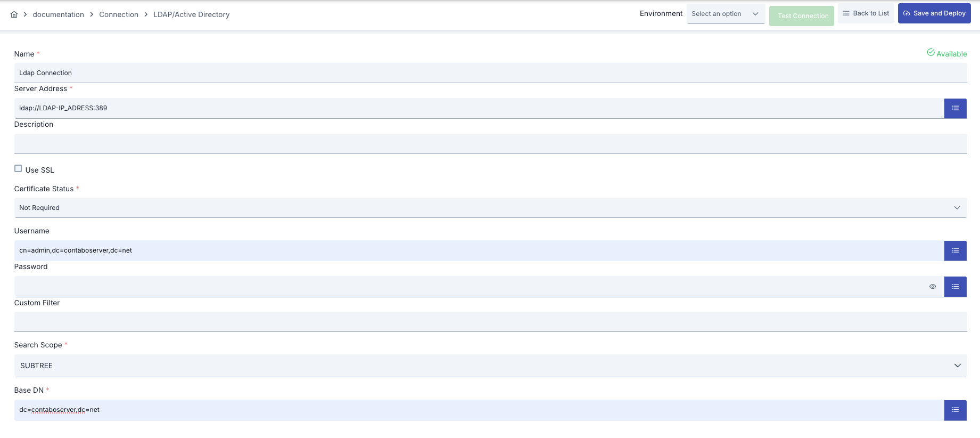Viewport: 980px width, 438px height.
Task: Click into the Description text field
Action: click(490, 144)
